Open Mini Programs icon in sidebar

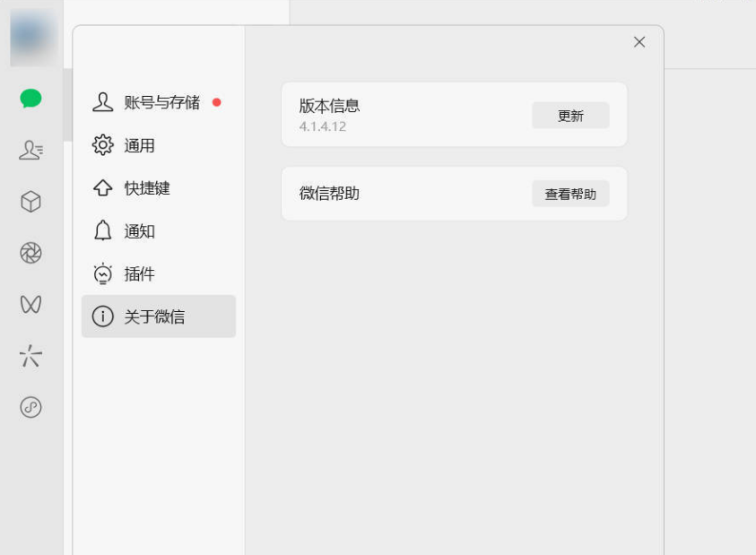point(30,407)
